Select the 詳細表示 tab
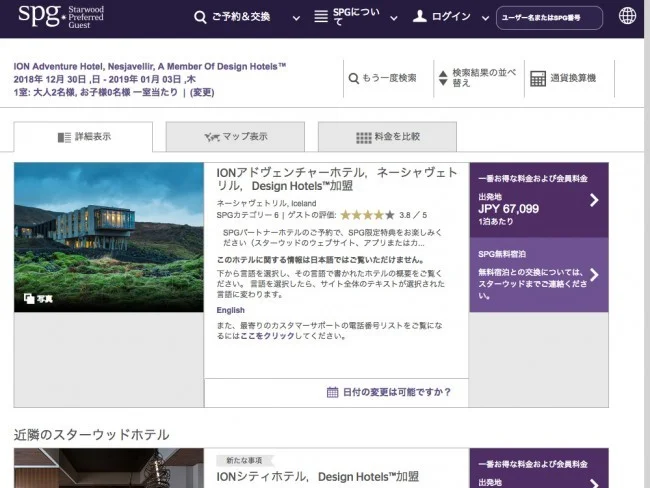The width and height of the screenshot is (650, 488). 83,137
